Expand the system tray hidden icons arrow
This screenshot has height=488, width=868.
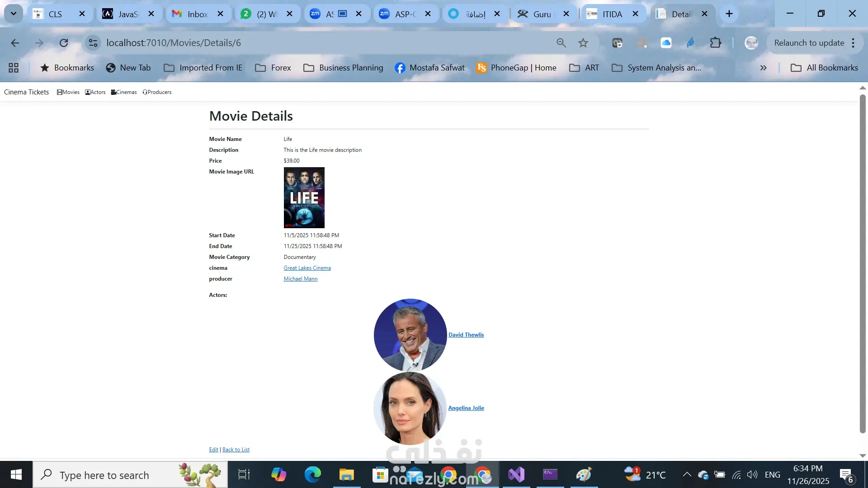(x=687, y=474)
